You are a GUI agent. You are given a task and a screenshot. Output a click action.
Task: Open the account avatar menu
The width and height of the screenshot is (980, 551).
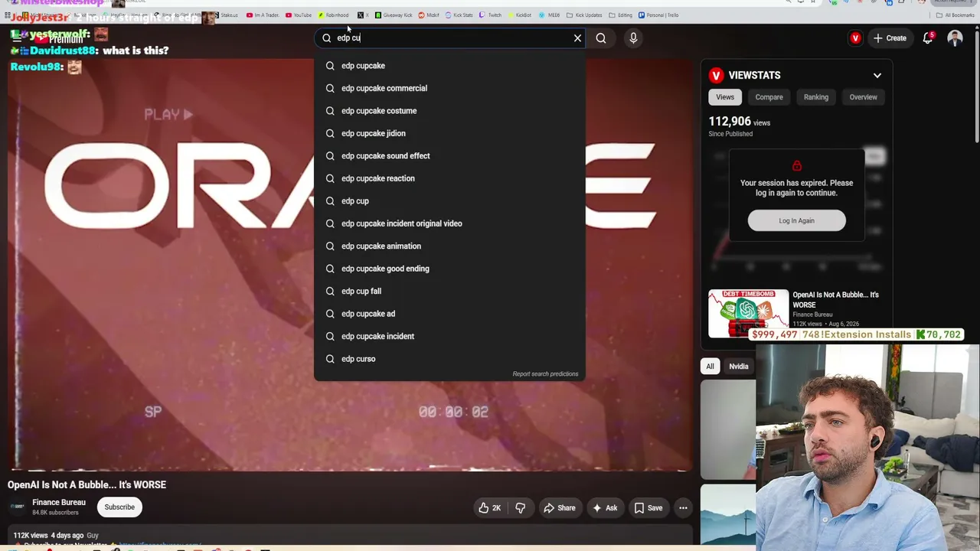[955, 37]
